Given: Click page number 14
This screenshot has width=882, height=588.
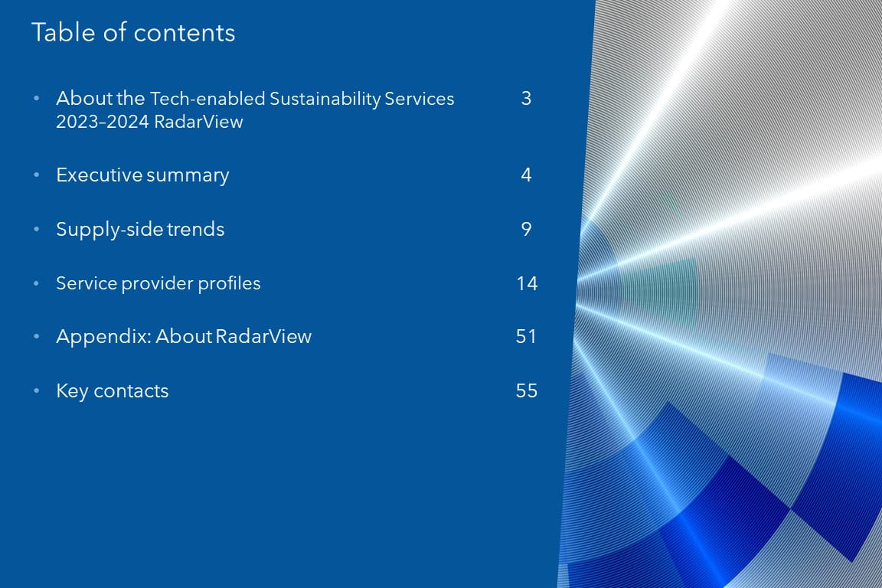Looking at the screenshot, I should (x=527, y=283).
